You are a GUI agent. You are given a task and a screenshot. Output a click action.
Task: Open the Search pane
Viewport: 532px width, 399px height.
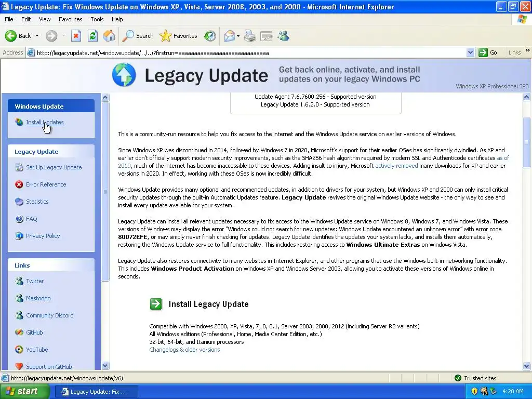[x=138, y=36]
